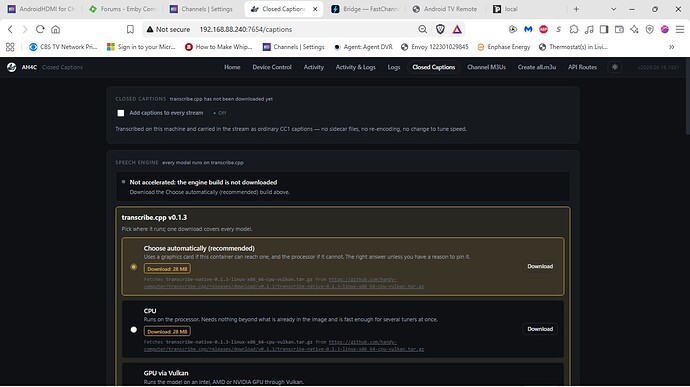Bookmark this page
The height and width of the screenshot is (387, 690).
130,29
